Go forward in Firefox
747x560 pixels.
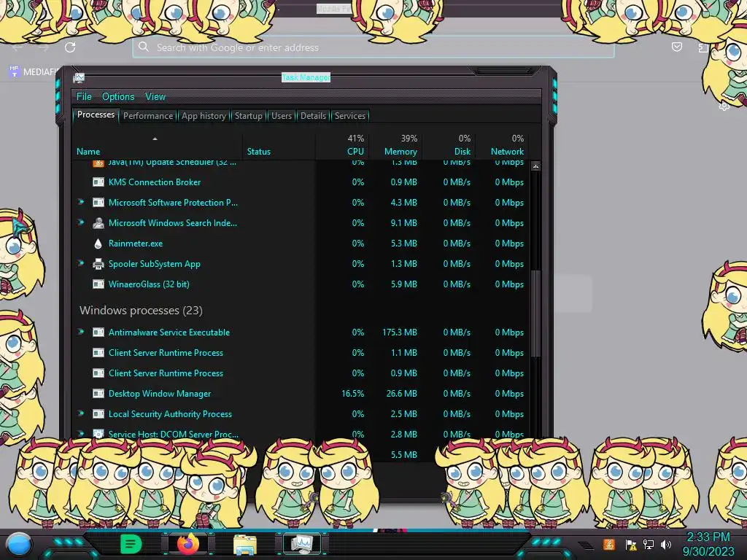(x=44, y=47)
